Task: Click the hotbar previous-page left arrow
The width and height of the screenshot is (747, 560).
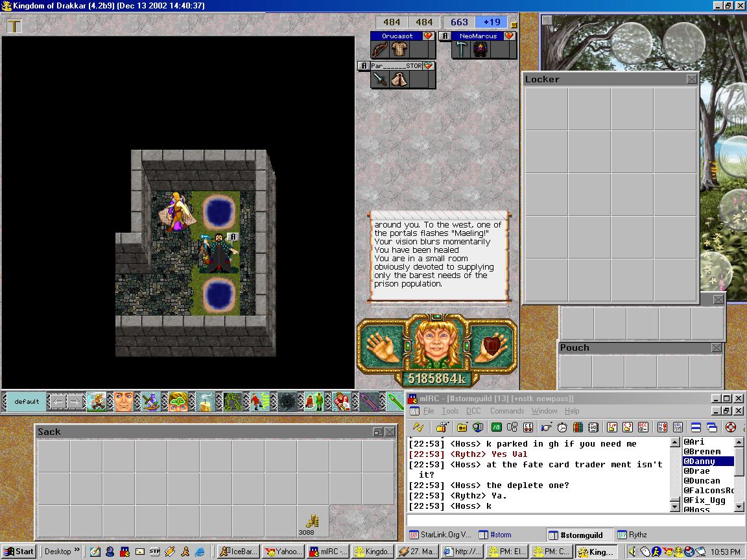Action: (58, 402)
